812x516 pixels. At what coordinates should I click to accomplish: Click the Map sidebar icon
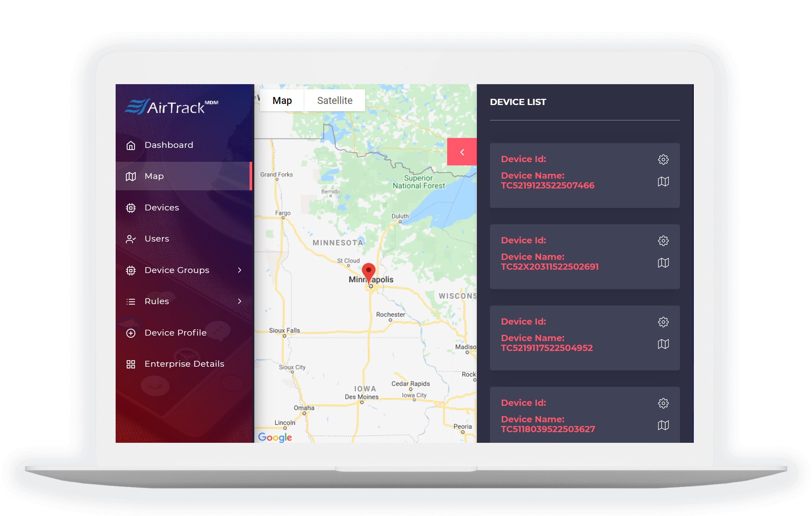tap(131, 176)
